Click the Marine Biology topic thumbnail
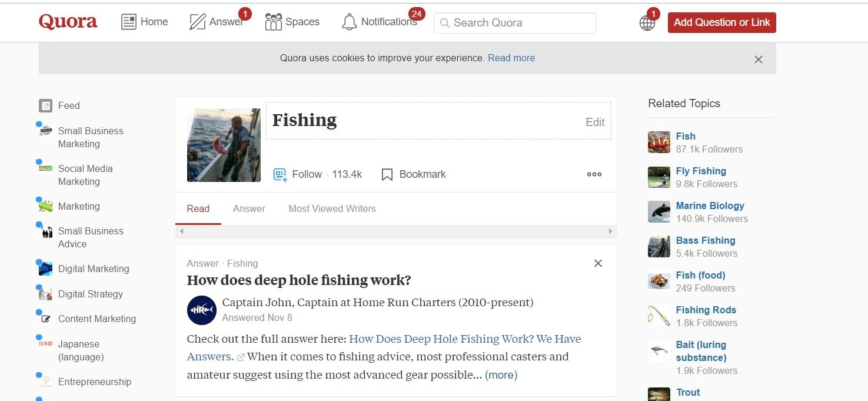The image size is (868, 401). pyautogui.click(x=659, y=212)
